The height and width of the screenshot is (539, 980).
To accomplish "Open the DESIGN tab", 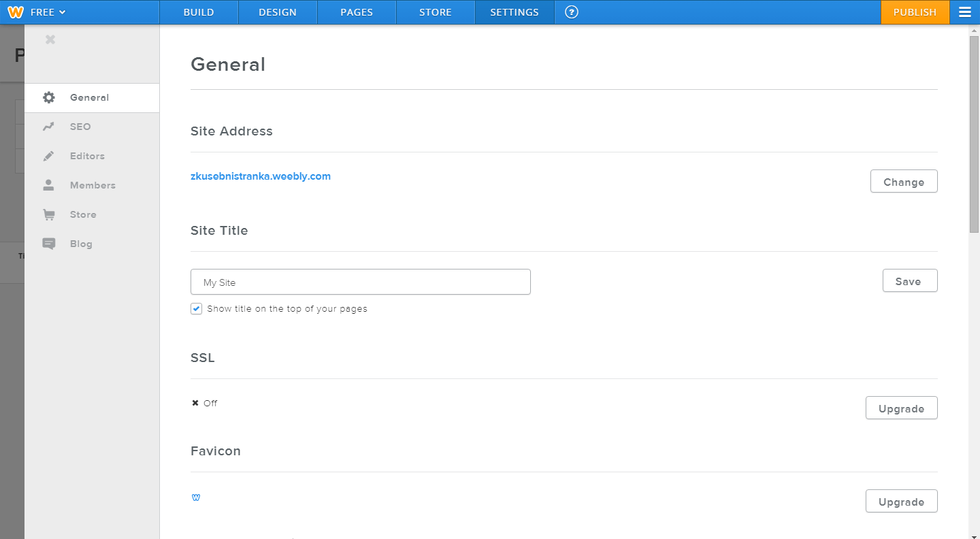I will [278, 12].
